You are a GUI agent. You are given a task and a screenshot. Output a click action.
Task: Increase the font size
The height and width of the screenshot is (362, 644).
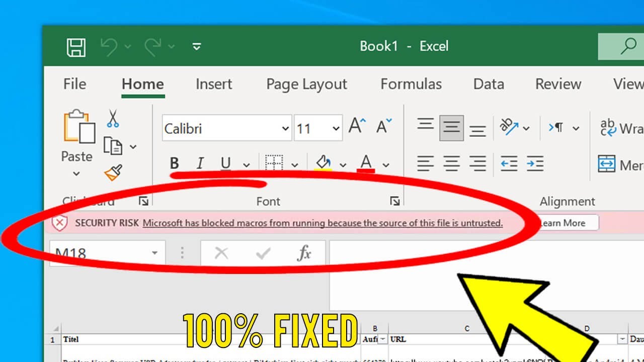(x=357, y=126)
